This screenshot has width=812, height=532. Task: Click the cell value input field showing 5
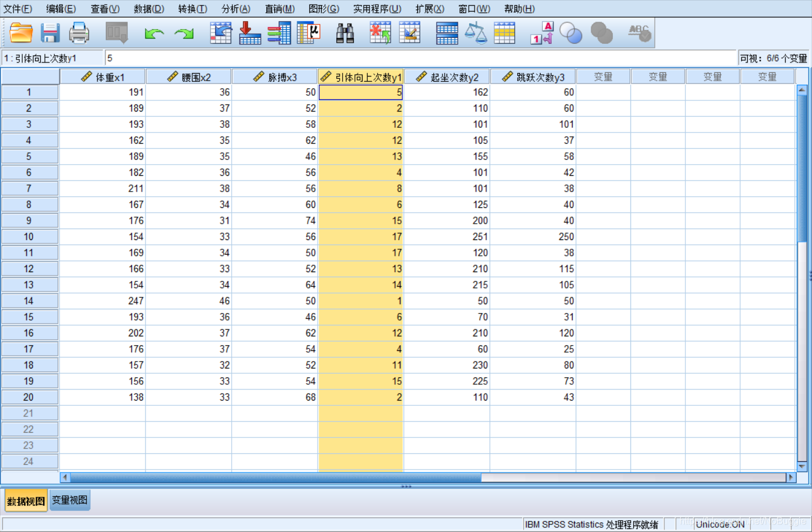click(x=421, y=58)
